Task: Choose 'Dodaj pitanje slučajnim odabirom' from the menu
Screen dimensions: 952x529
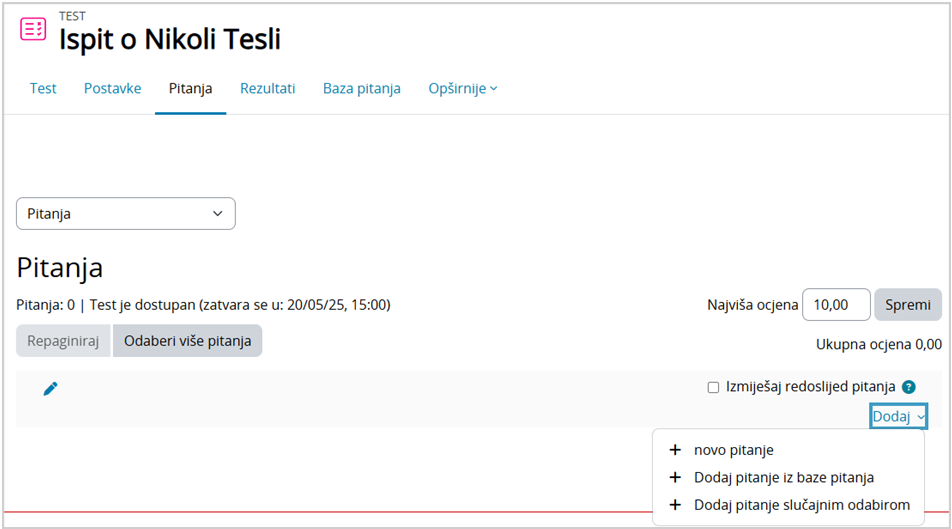Action: 801,505
